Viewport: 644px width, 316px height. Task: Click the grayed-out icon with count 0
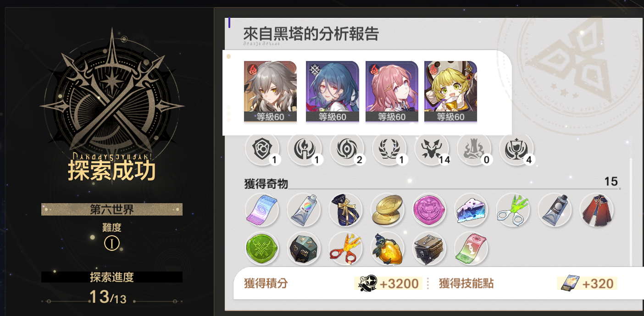click(x=474, y=149)
